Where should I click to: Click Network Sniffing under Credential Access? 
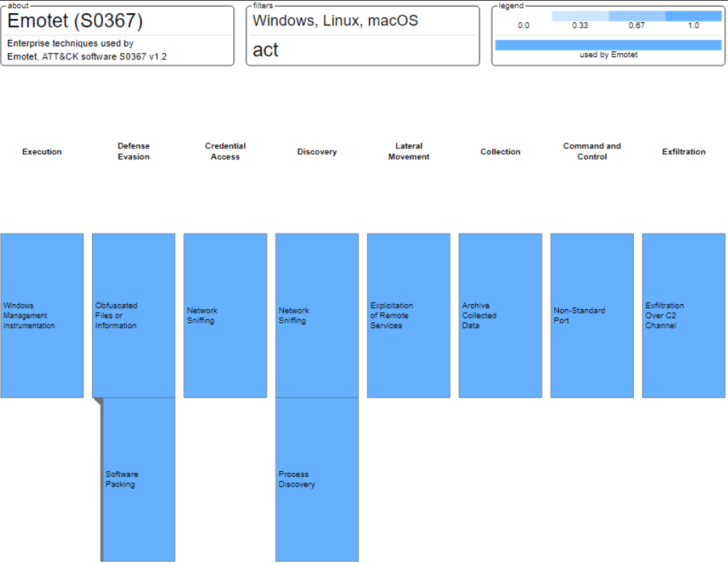point(225,316)
